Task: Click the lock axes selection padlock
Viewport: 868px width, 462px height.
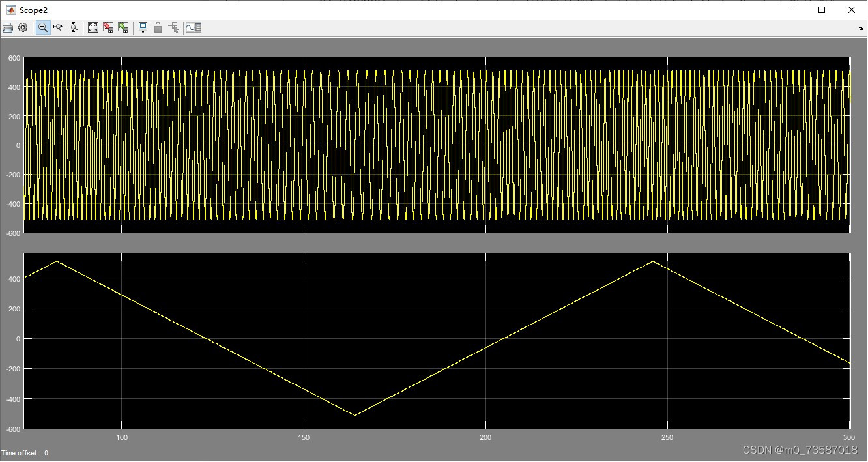Action: tap(158, 27)
